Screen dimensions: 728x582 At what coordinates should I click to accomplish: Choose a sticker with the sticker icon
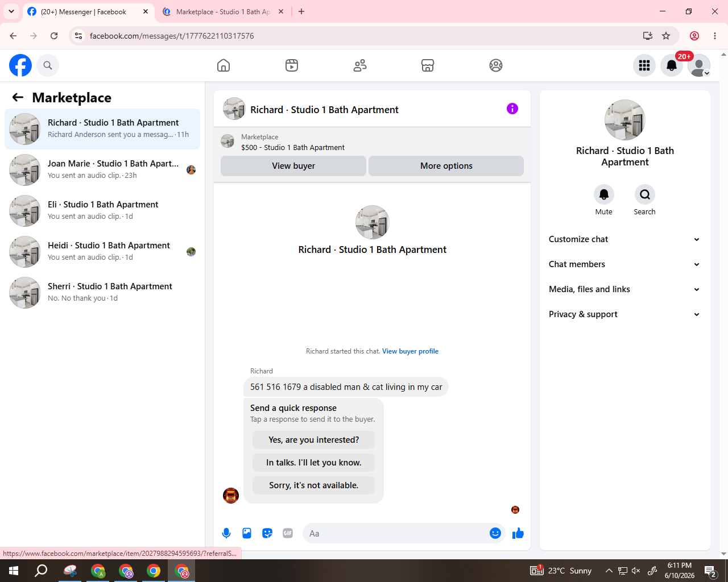point(267,533)
